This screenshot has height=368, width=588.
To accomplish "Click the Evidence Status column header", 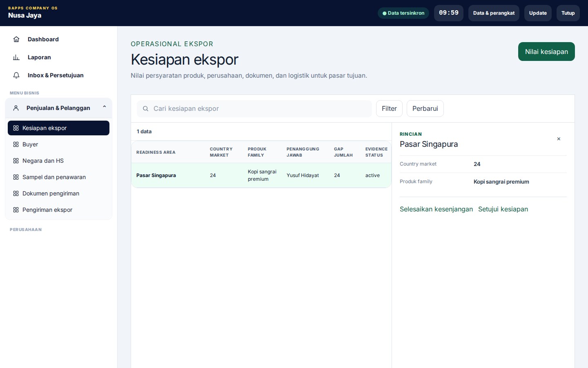I will (x=376, y=152).
